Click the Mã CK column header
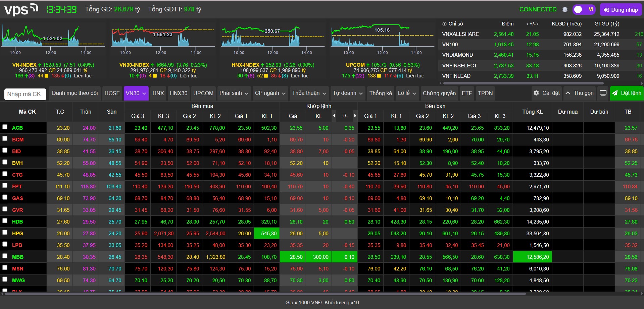The height and width of the screenshot is (309, 644). point(27,112)
